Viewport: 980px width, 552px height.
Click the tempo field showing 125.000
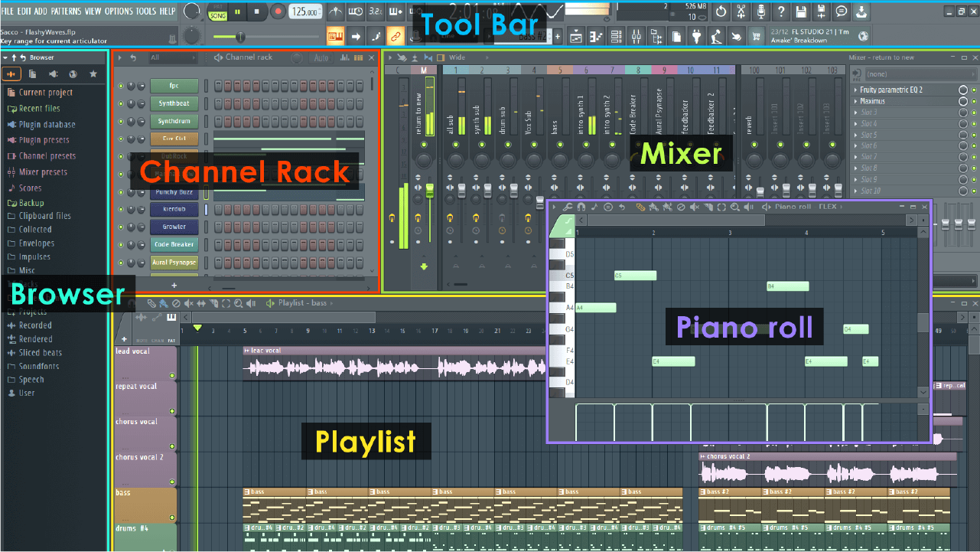pyautogui.click(x=305, y=11)
